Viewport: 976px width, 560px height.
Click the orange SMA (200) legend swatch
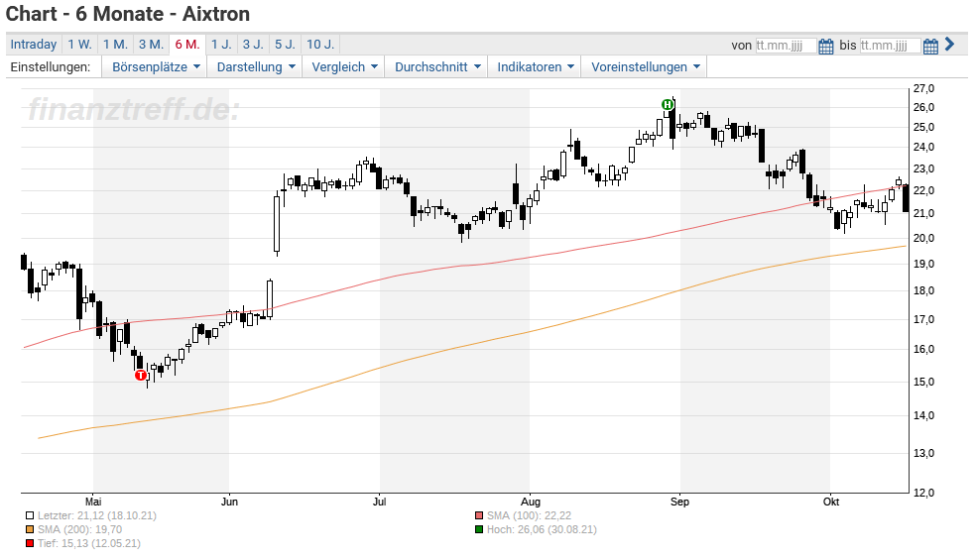point(29,529)
